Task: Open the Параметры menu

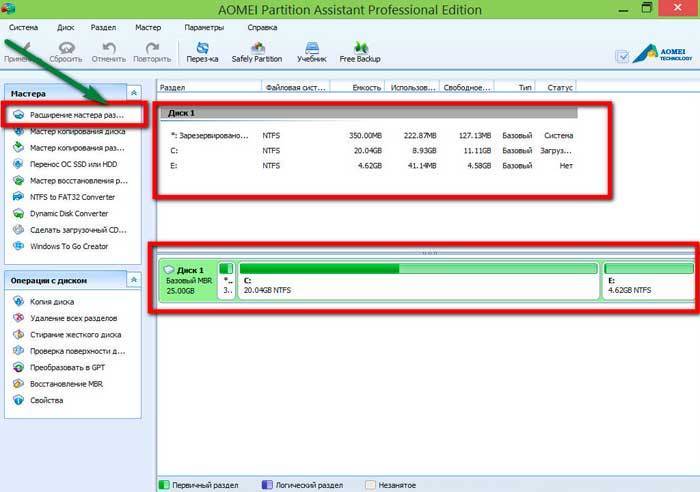Action: 204,27
